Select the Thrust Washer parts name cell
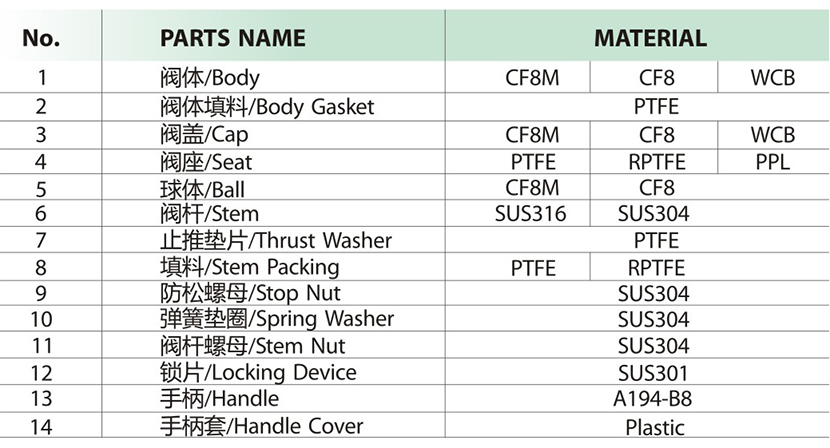 (x=276, y=240)
